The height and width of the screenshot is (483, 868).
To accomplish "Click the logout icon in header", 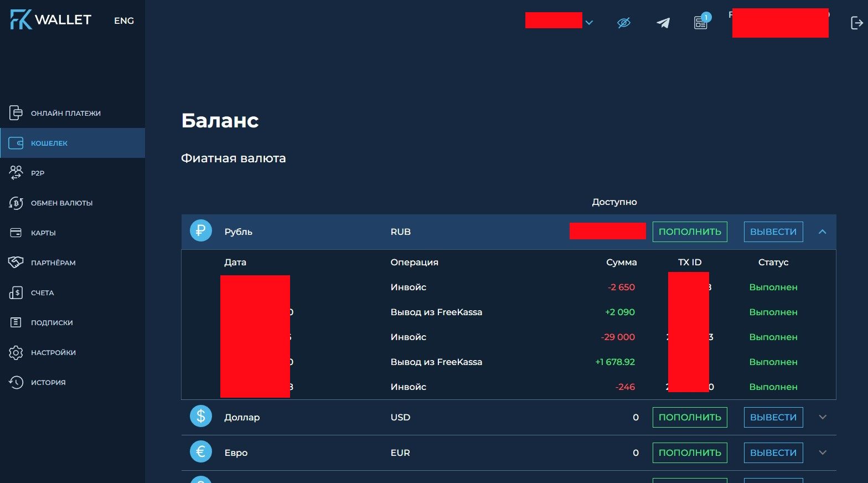I will 856,23.
